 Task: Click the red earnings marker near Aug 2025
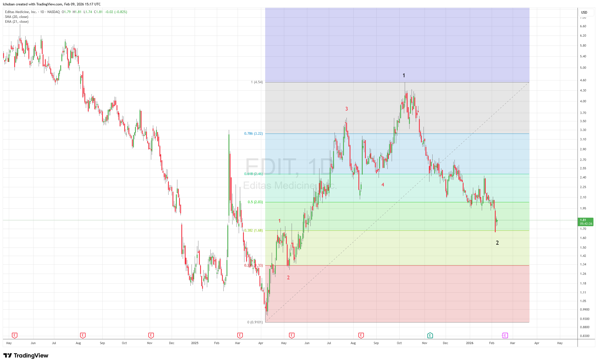[361, 336]
